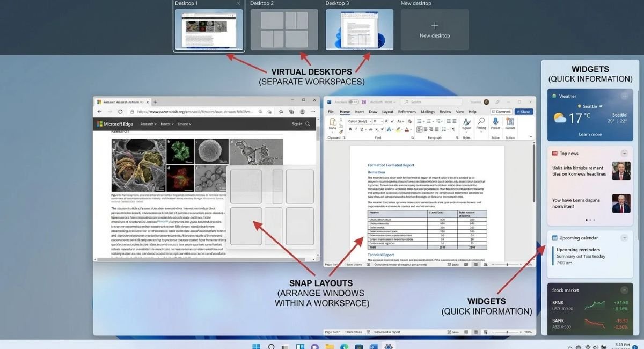Open the Edge Collections icon
644x349 pixels.
tap(291, 112)
